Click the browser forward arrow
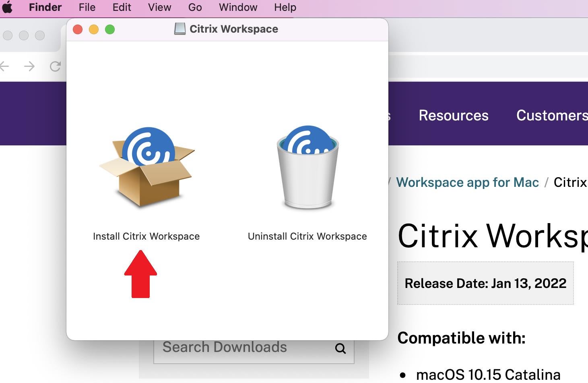The image size is (588, 383). pyautogui.click(x=29, y=66)
